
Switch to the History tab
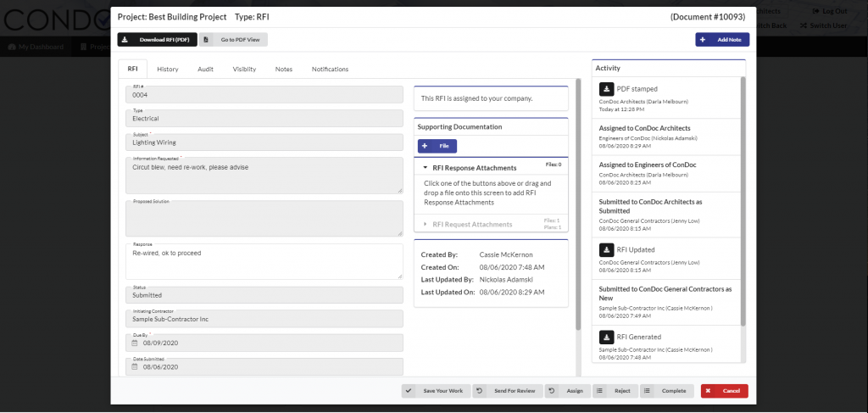pyautogui.click(x=168, y=70)
